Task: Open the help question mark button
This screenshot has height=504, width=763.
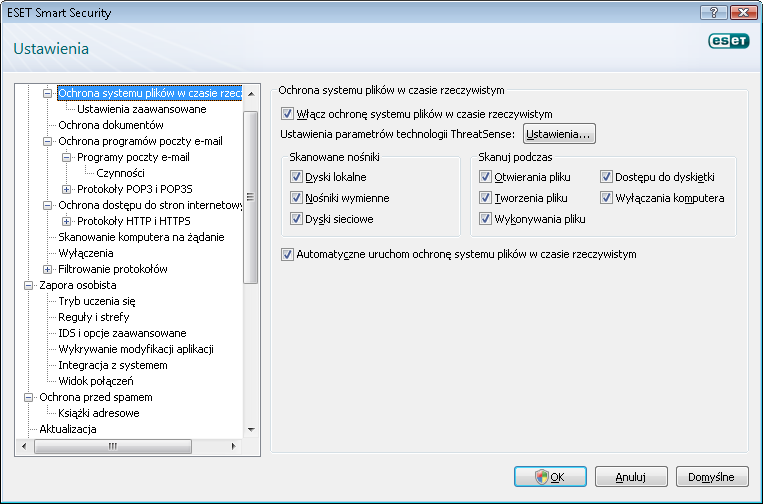Action: (714, 13)
